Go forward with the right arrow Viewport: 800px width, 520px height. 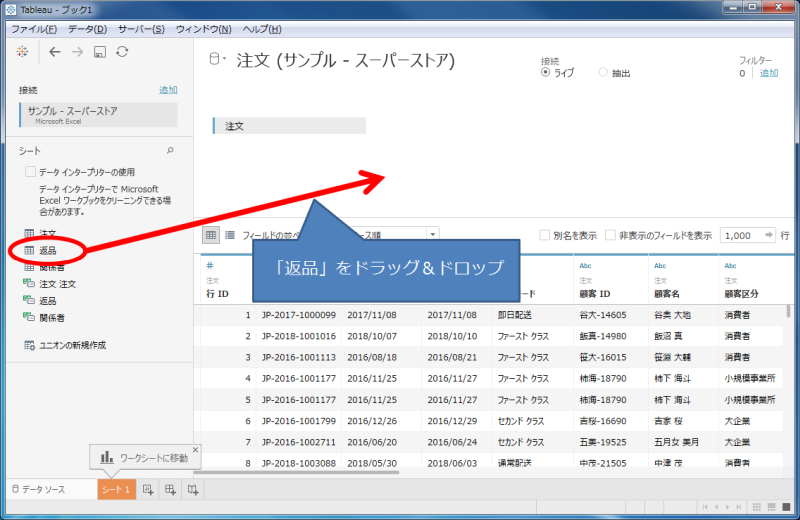tap(77, 52)
